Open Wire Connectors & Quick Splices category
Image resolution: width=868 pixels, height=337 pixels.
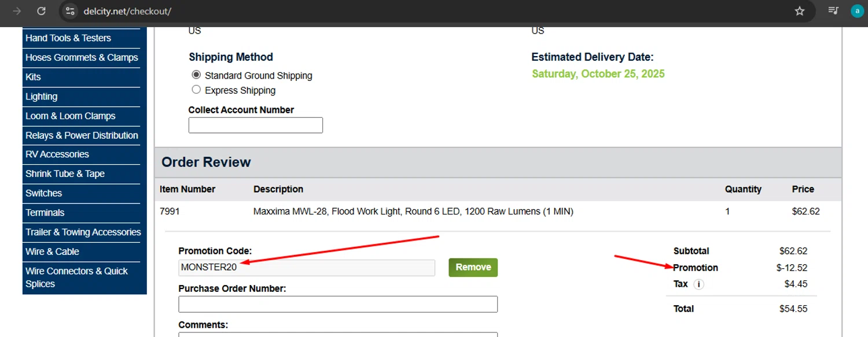[x=76, y=277]
